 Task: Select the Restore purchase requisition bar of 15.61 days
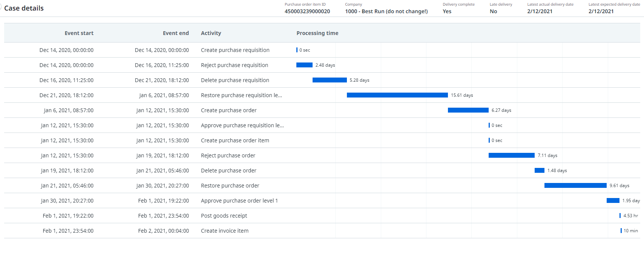coord(397,95)
